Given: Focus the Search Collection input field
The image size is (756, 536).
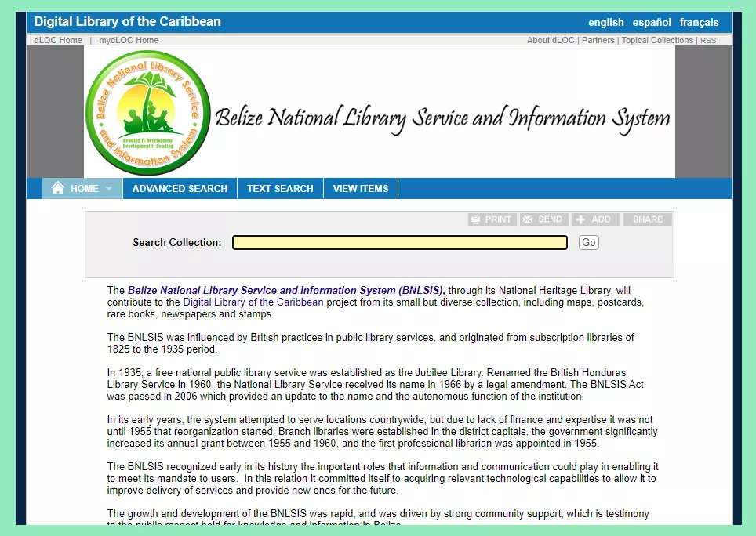Looking at the screenshot, I should 399,243.
